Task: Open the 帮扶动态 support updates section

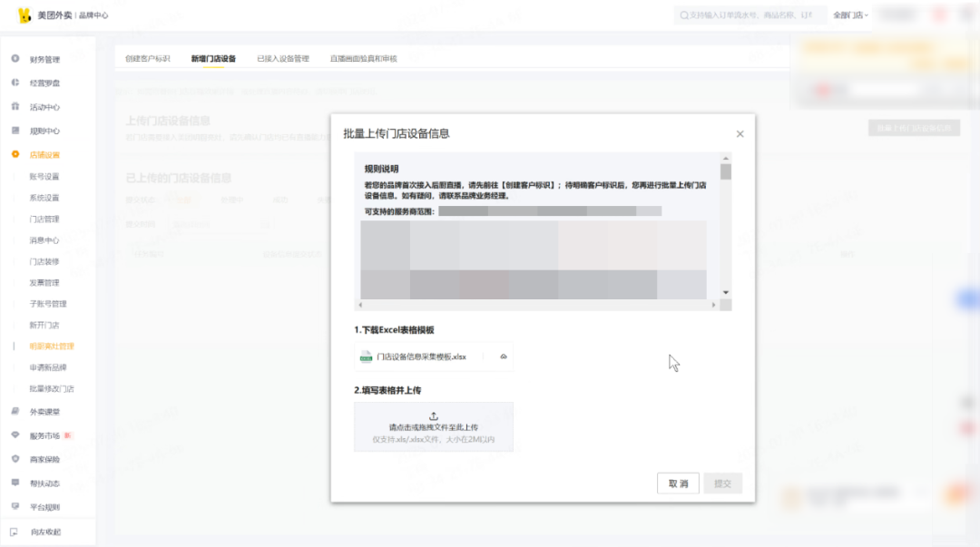Action: coord(44,484)
